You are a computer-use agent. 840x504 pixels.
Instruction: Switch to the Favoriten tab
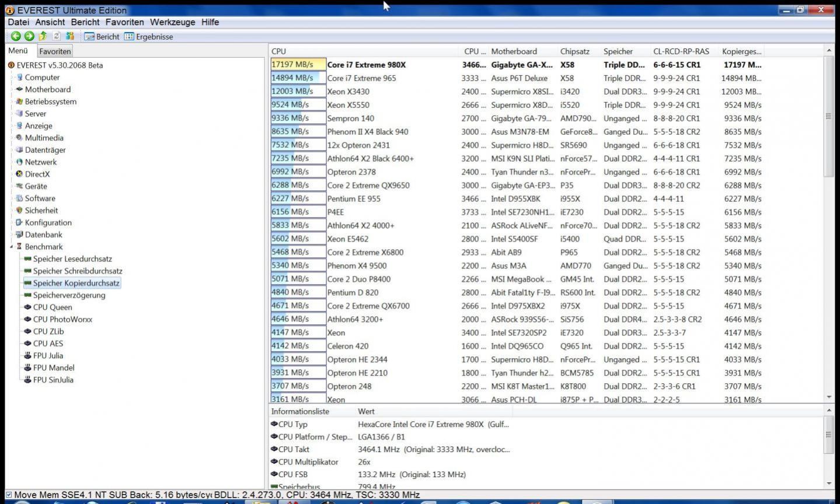[55, 51]
